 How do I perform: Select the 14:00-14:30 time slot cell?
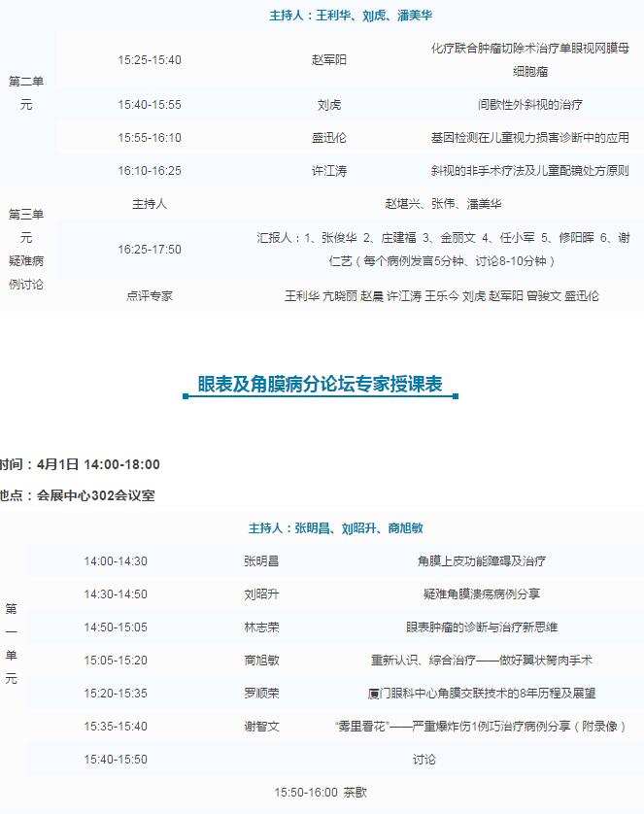tap(116, 561)
